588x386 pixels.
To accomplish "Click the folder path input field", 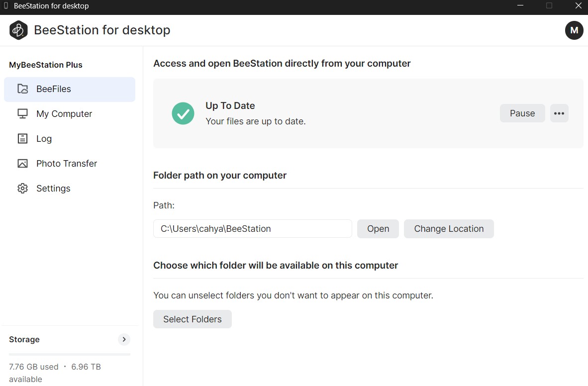I will (252, 229).
